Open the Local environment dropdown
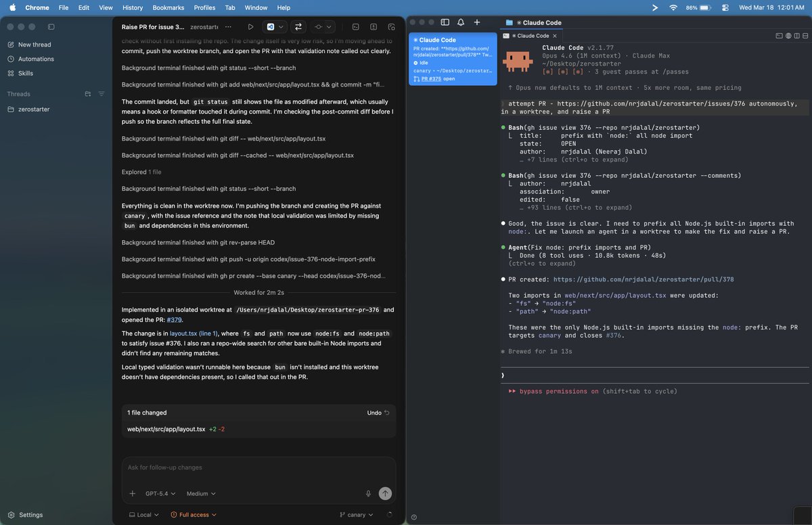This screenshot has width=812, height=525. (144, 515)
